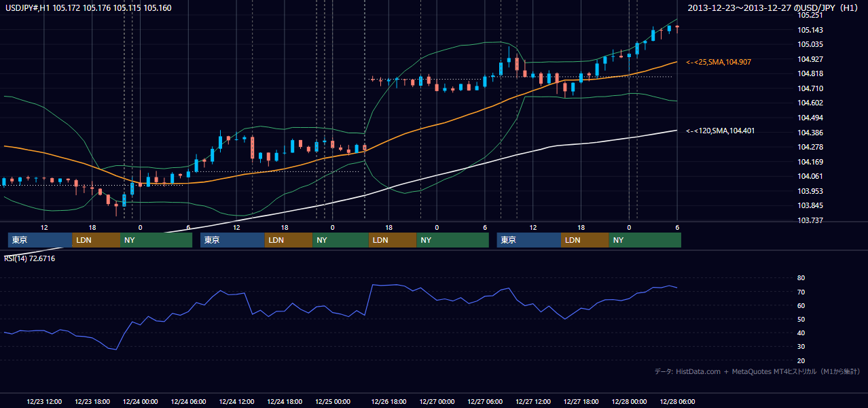This screenshot has height=408, width=868.
Task: Click the 105.035 price axis label
Action: pos(810,44)
